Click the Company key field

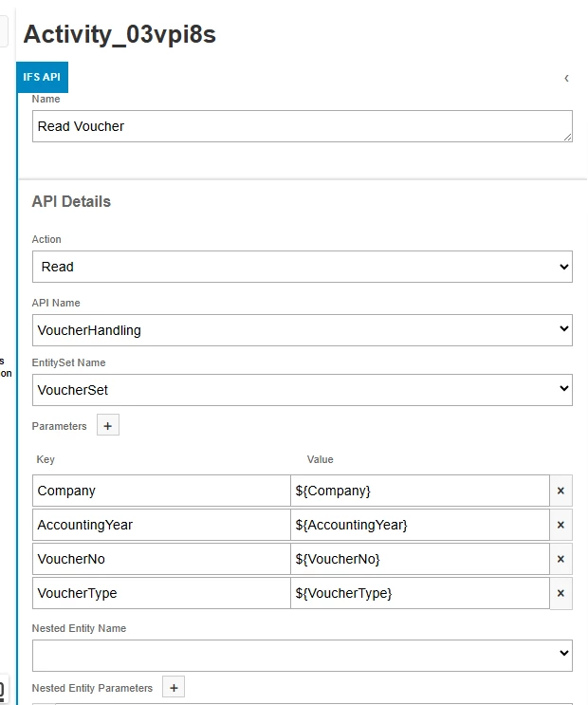(160, 491)
